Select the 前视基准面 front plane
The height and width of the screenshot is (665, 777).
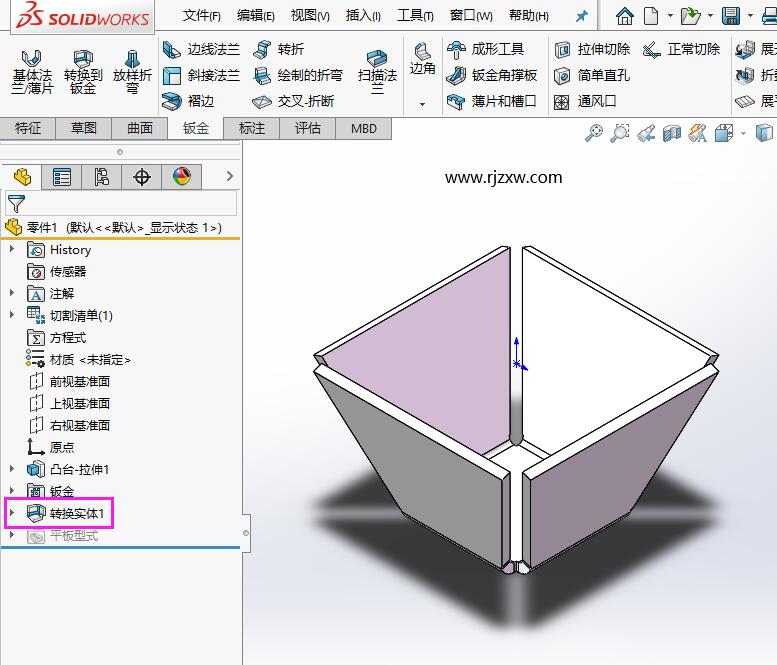click(x=69, y=381)
